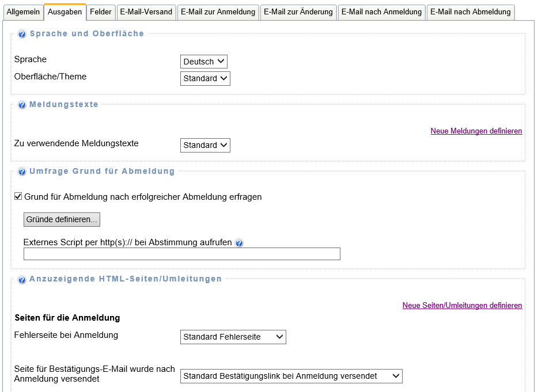The width and height of the screenshot is (538, 392).
Task: Follow Neue Meldungen definieren link
Action: pos(476,131)
